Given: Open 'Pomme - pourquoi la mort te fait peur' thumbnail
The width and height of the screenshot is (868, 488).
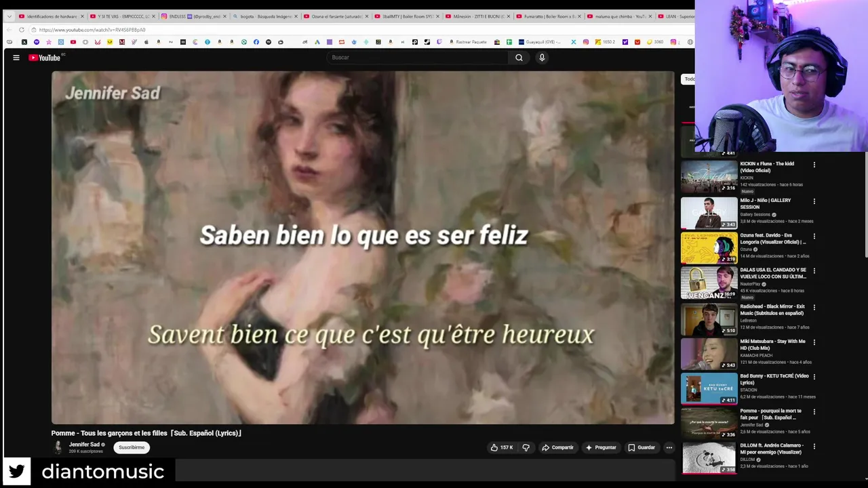Looking at the screenshot, I should 709,424.
